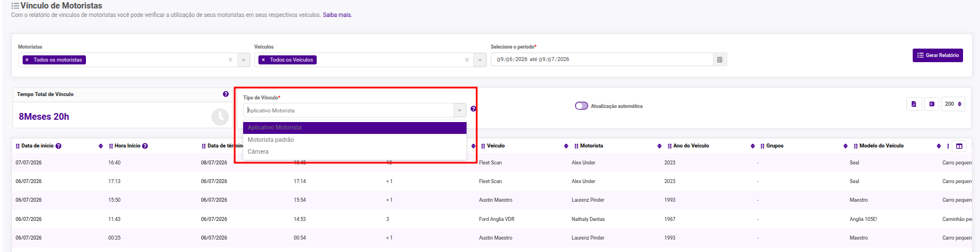980x252 pixels.
Task: Click the 07/07/2026 start date cell
Action: pos(28,163)
